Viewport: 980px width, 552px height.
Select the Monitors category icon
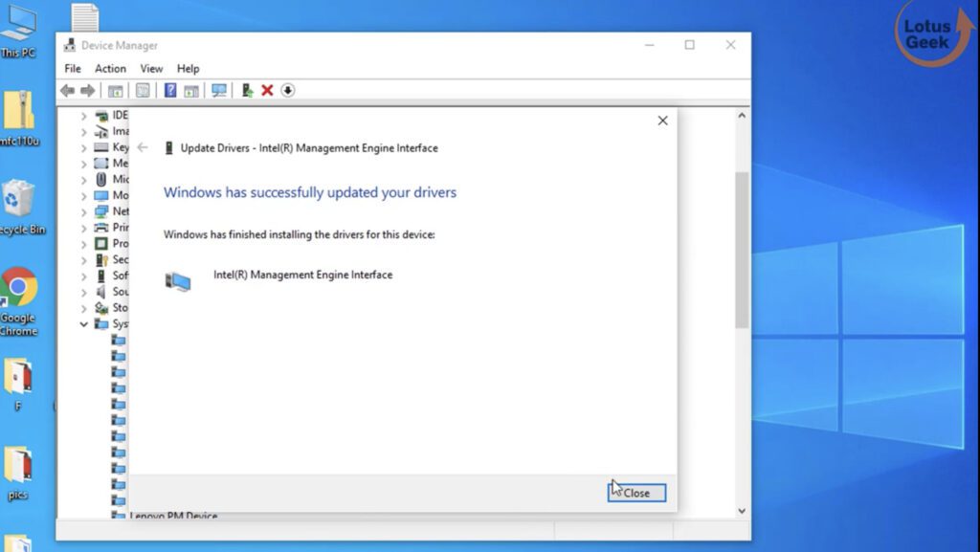click(101, 195)
